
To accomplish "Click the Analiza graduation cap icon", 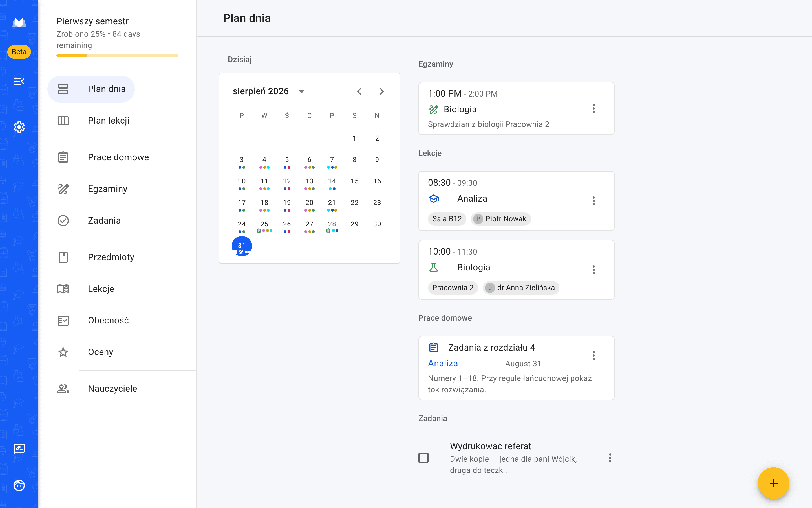I will click(x=434, y=199).
